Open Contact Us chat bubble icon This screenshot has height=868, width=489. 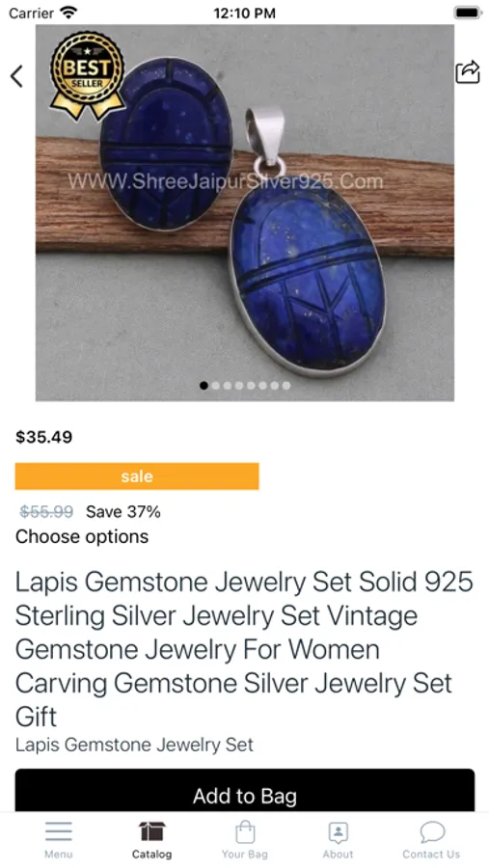pyautogui.click(x=432, y=831)
